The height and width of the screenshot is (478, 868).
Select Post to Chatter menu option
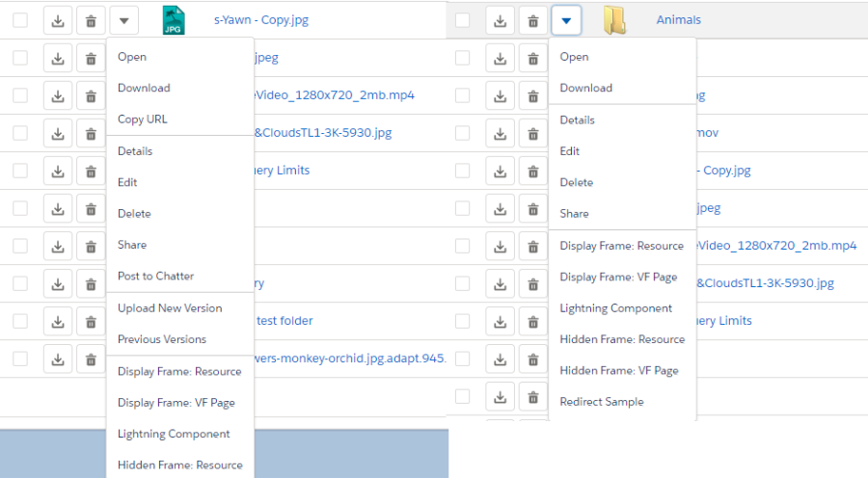(x=155, y=276)
